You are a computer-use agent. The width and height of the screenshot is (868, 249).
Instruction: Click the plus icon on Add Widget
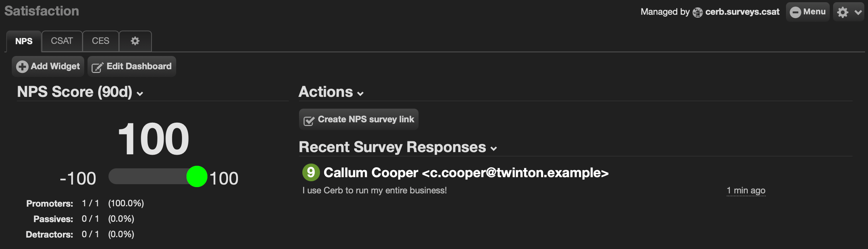(x=22, y=67)
